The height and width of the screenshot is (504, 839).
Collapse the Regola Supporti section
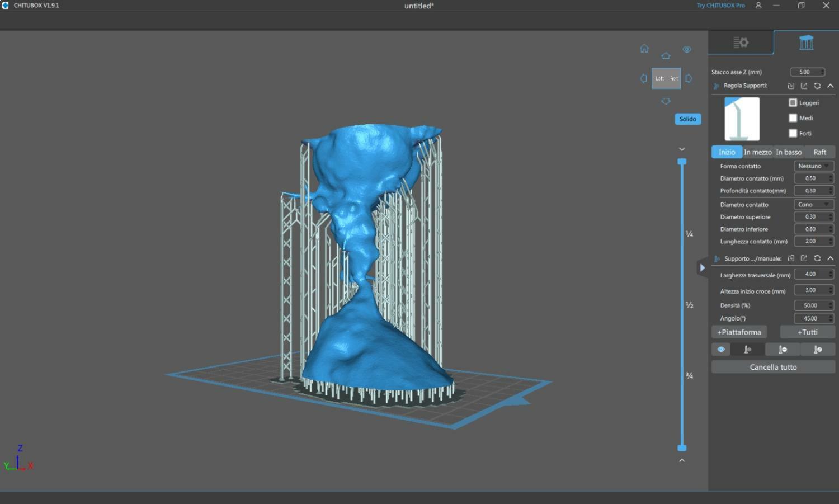830,86
